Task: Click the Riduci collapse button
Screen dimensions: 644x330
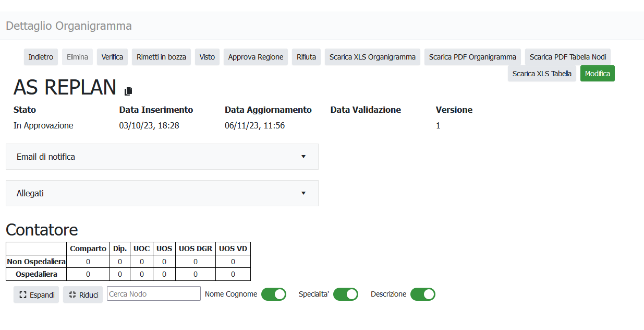Action: [83, 294]
